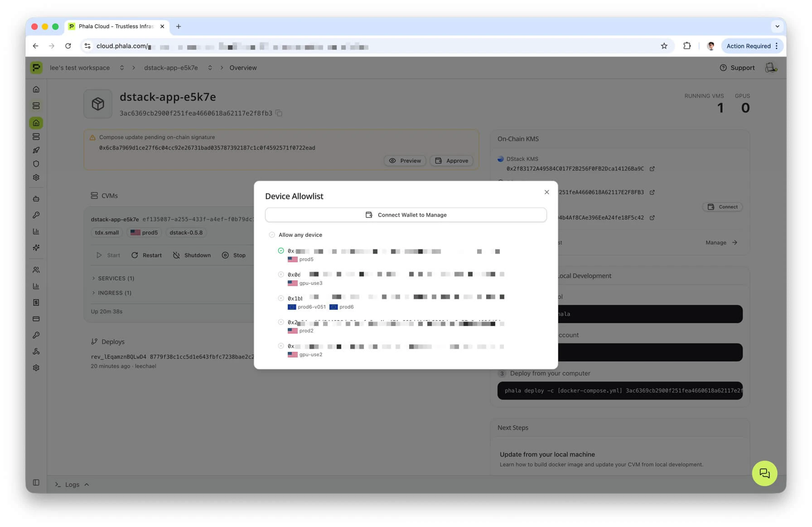812x527 pixels.
Task: Open the Support link in header
Action: click(737, 68)
